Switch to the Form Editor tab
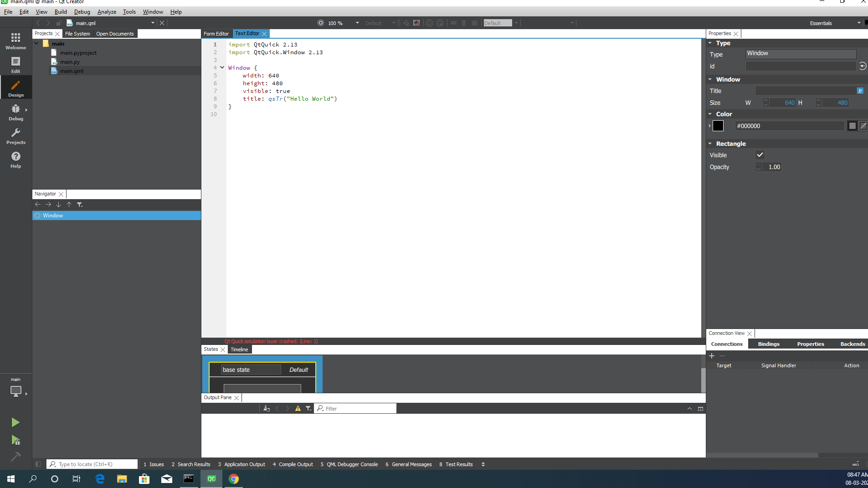 [216, 34]
